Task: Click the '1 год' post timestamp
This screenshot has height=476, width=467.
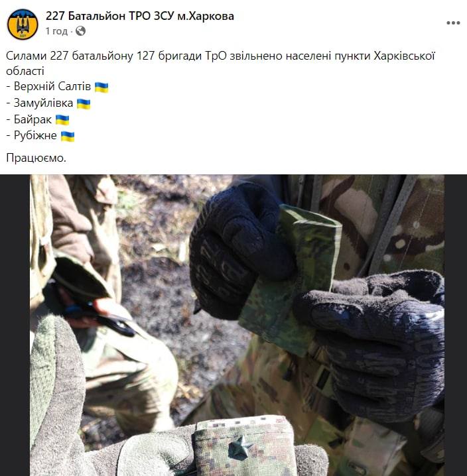Action: [56, 31]
